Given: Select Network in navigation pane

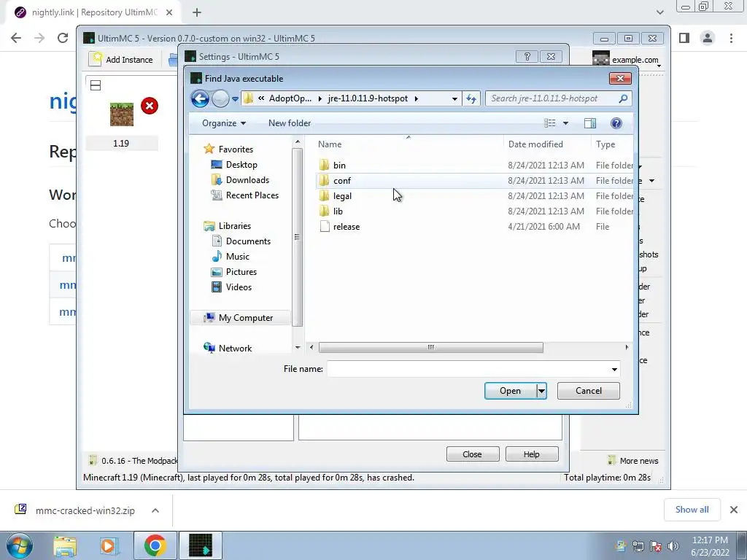Looking at the screenshot, I should point(228,348).
